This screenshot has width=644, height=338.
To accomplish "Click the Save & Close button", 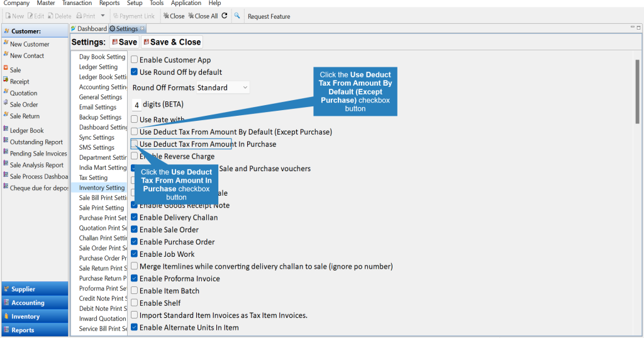I will pyautogui.click(x=172, y=42).
